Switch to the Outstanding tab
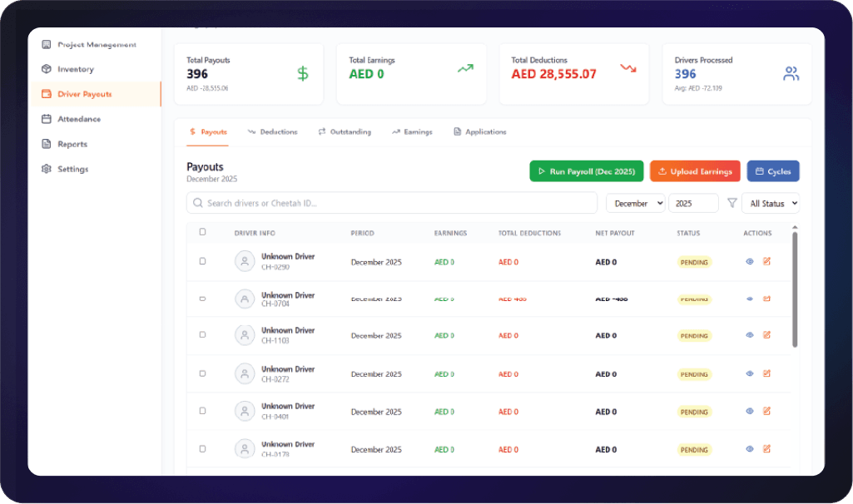 [345, 132]
